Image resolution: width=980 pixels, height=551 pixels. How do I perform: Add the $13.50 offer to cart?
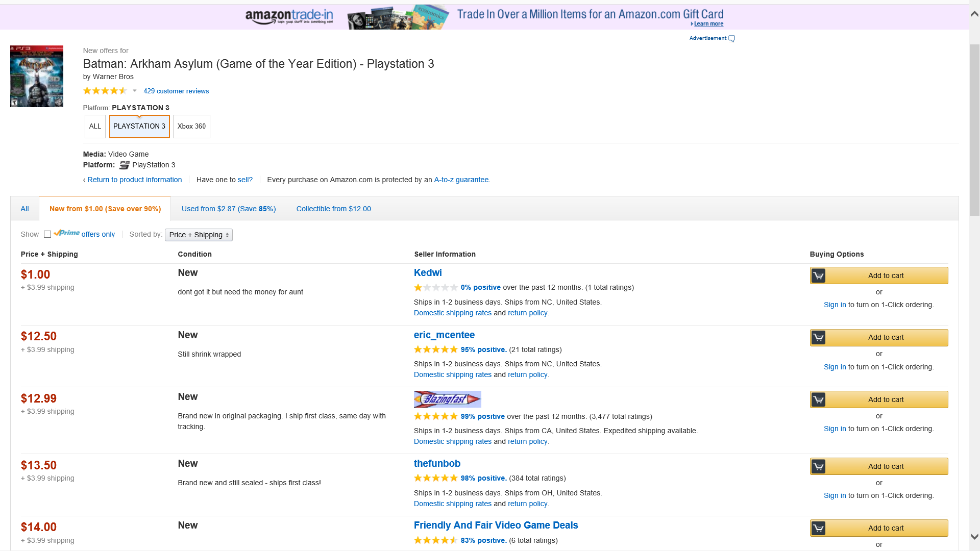(x=879, y=466)
